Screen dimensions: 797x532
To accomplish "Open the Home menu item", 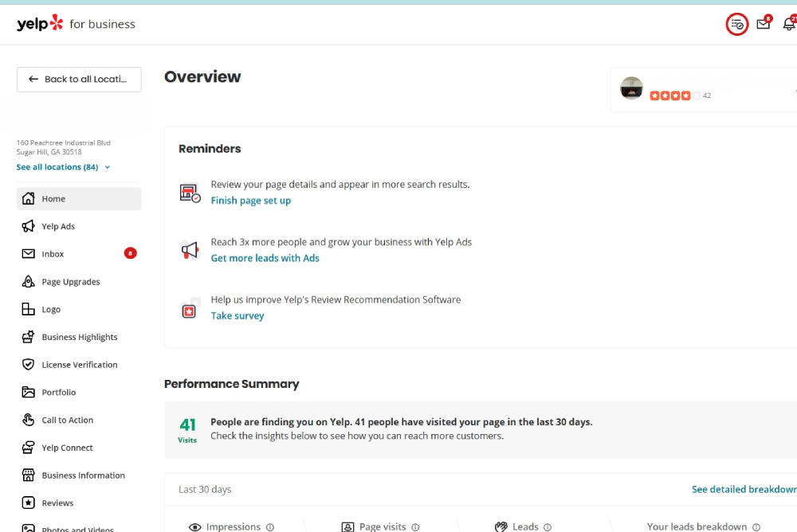I will pyautogui.click(x=79, y=198).
